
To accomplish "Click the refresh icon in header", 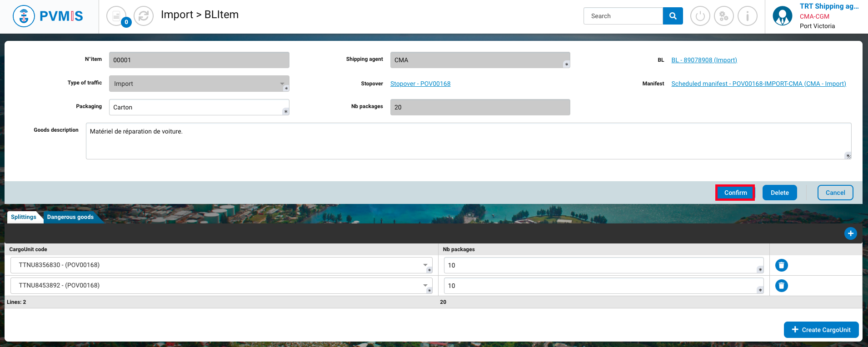I will (x=144, y=16).
